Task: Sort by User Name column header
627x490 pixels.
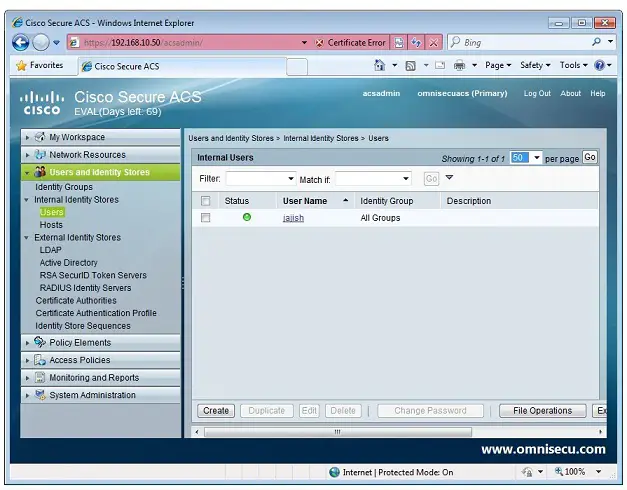Action: point(305,201)
